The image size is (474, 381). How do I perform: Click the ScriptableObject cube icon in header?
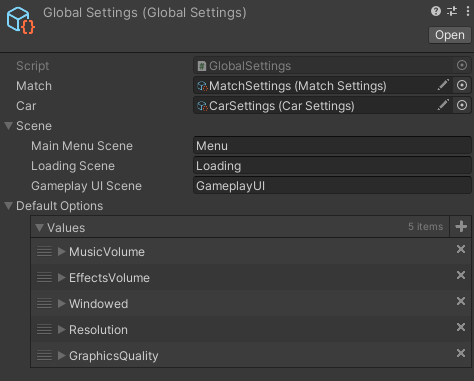pos(20,20)
